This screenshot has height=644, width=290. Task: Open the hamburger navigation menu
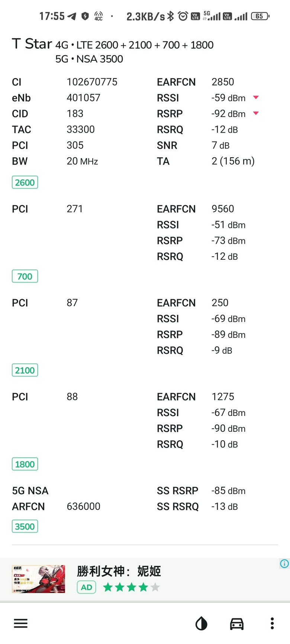pos(21,623)
